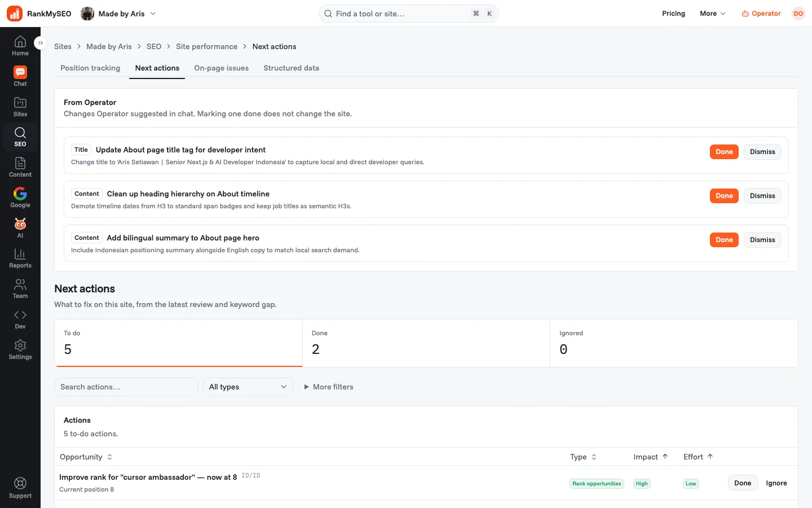Image resolution: width=812 pixels, height=508 pixels.
Task: Select the Next actions tab
Action: click(157, 68)
